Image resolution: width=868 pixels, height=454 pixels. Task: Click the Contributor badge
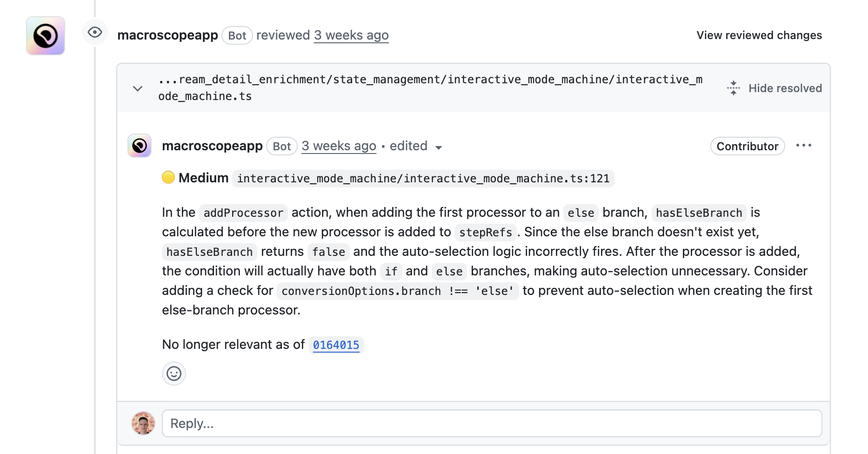pyautogui.click(x=747, y=146)
